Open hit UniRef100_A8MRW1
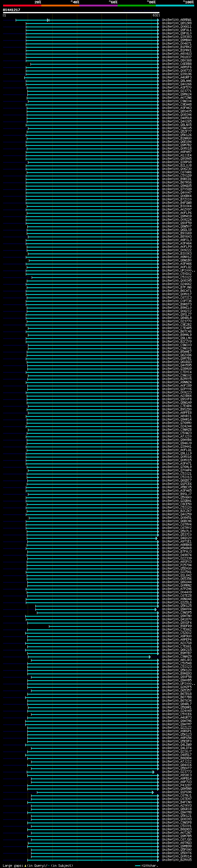Viewport: 197px width, 868px height. [x=176, y=20]
